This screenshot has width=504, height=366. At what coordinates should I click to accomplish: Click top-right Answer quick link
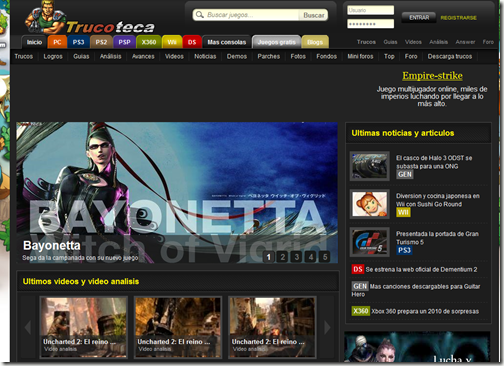[x=465, y=42]
